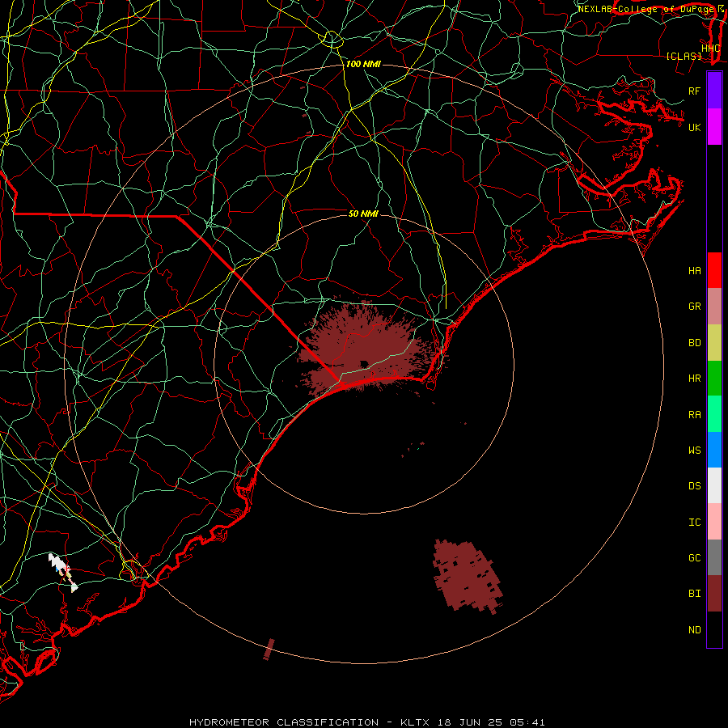Click the dark red BI legend swatch

click(714, 594)
